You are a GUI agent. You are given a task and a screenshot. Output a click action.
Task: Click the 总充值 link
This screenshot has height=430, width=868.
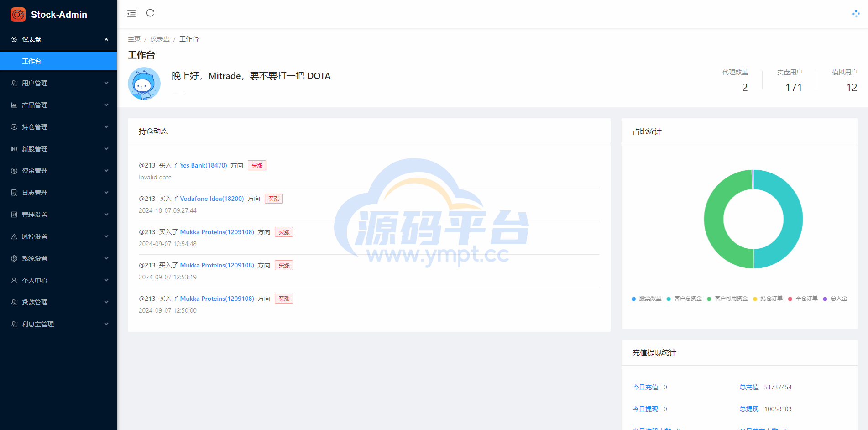click(749, 387)
